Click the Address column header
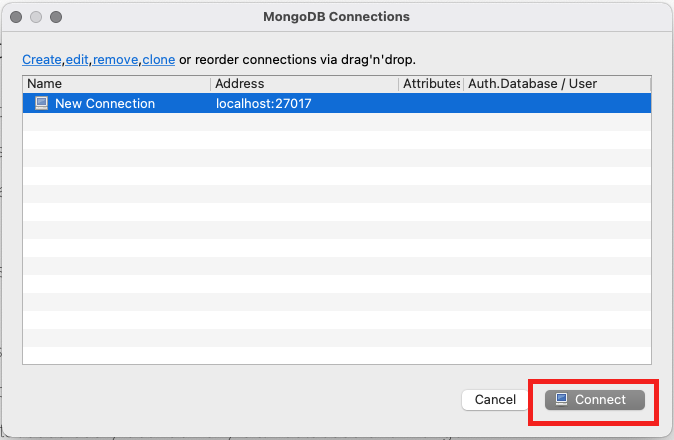Image resolution: width=674 pixels, height=440 pixels. 304,84
